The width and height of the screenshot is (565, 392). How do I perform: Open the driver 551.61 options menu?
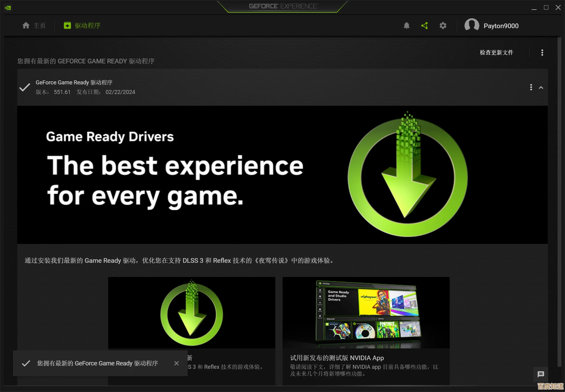(x=531, y=87)
